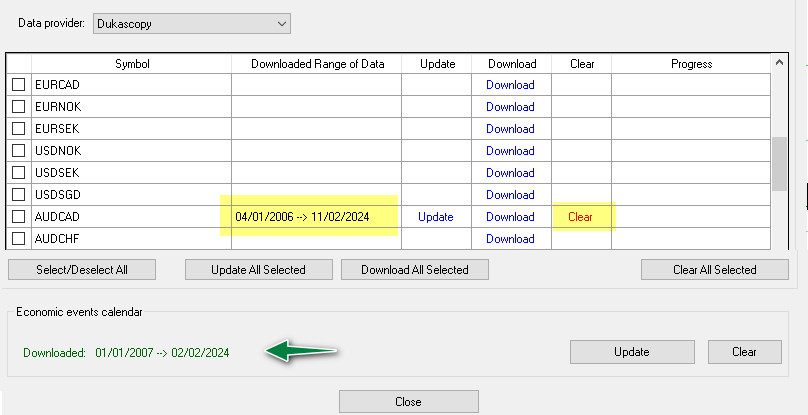The image size is (808, 415).
Task: Select the USDNOK symbol cell
Action: [131, 151]
